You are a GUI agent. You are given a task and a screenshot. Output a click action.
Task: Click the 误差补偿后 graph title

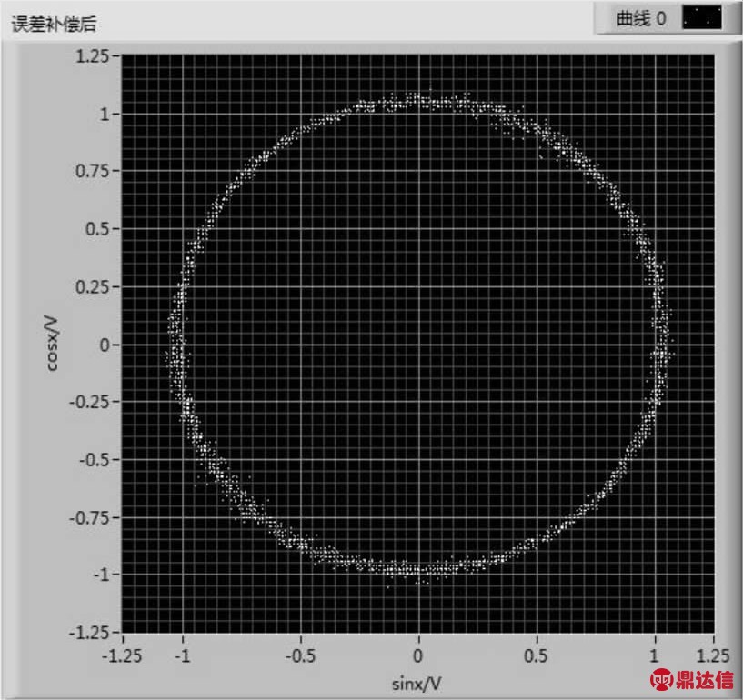54,25
